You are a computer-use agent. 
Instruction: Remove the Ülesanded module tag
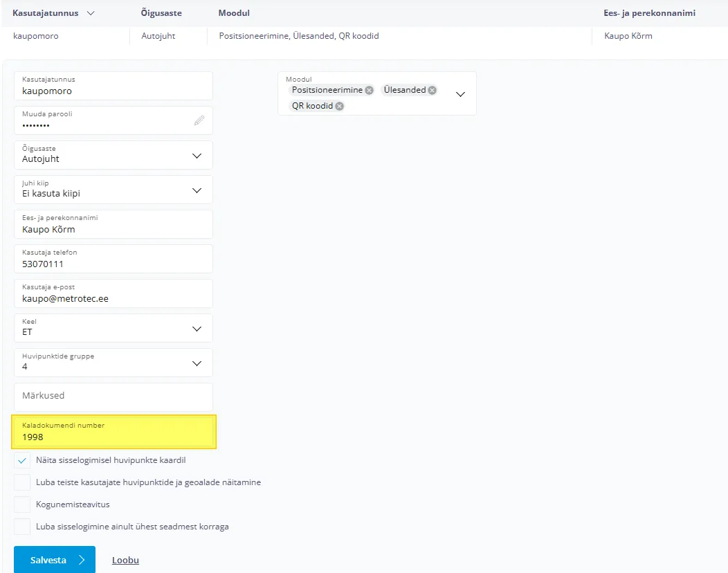click(432, 90)
